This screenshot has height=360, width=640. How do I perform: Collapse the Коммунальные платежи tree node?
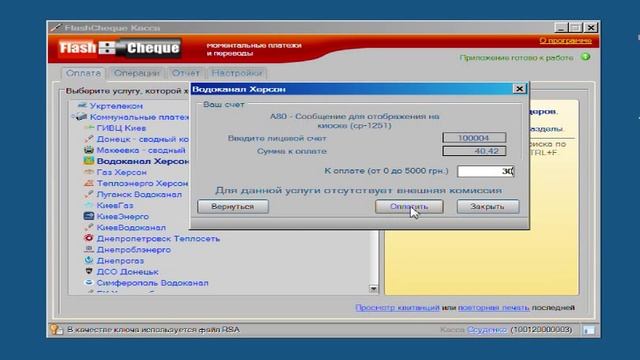point(73,117)
